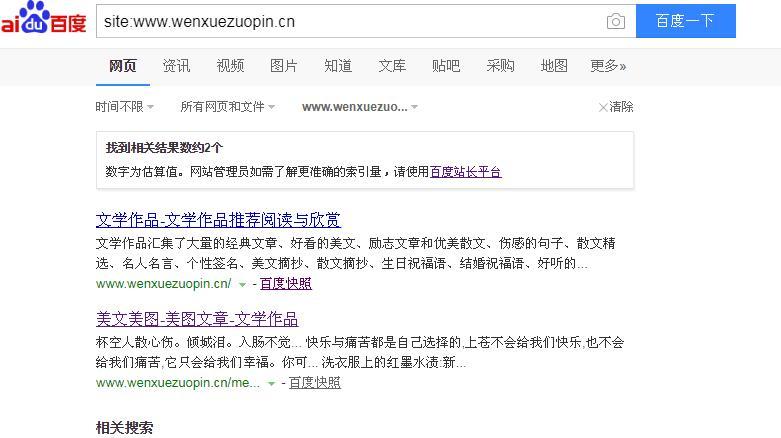Click the Baidu logo
The width and height of the screenshot is (781, 438).
click(x=43, y=18)
